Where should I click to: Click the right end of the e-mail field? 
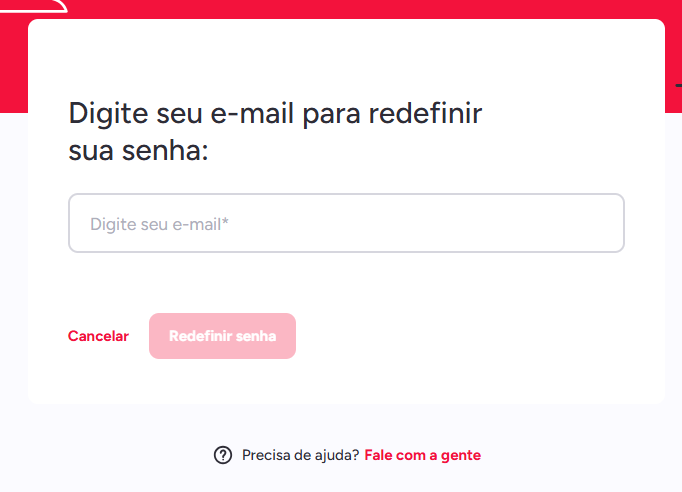(x=600, y=223)
